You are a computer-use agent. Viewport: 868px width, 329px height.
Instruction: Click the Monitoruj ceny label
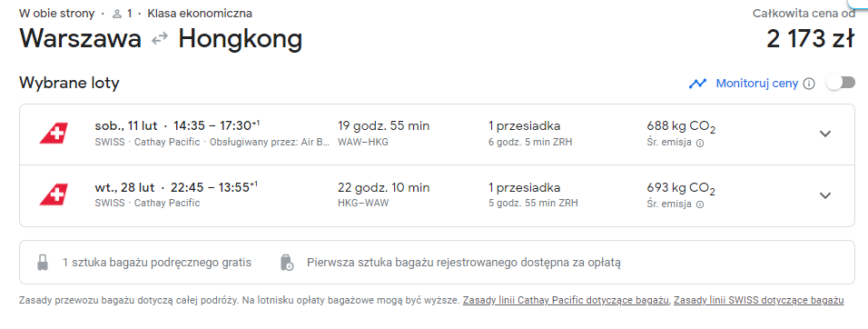tap(757, 84)
